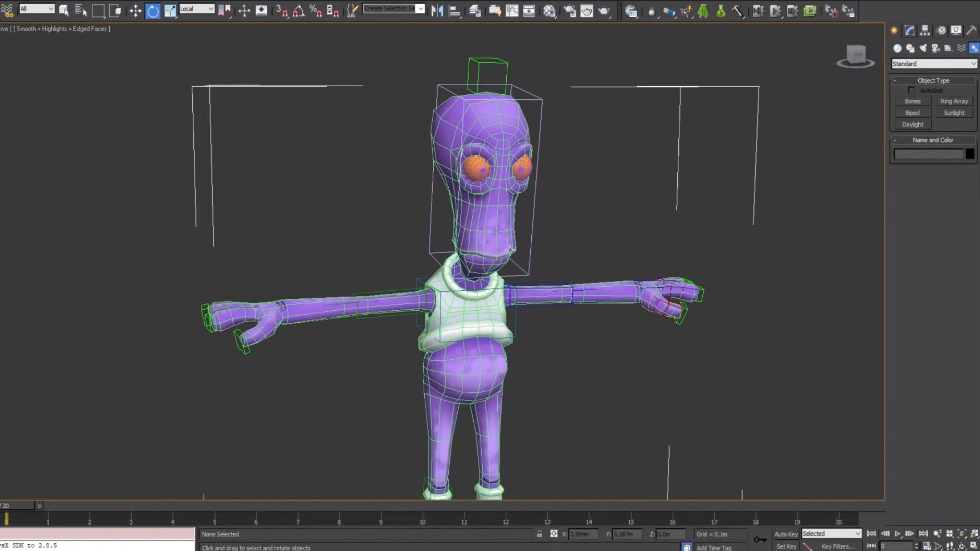This screenshot has width=980, height=551.
Task: Click the Select and Uniform Scale icon
Action: pos(170,10)
